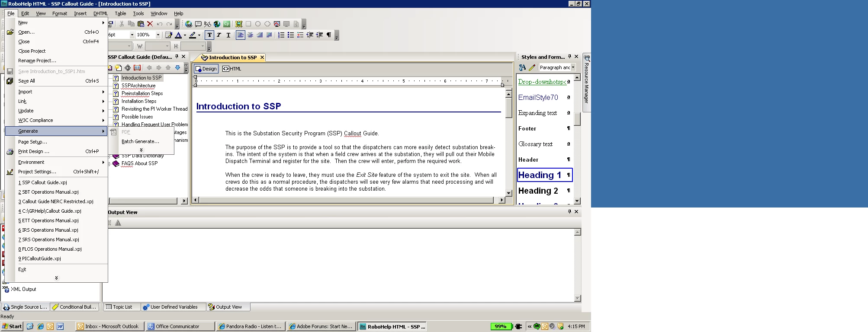The height and width of the screenshot is (332, 868).
Task: Select FAQS About SSP book in tree
Action: [x=139, y=163]
